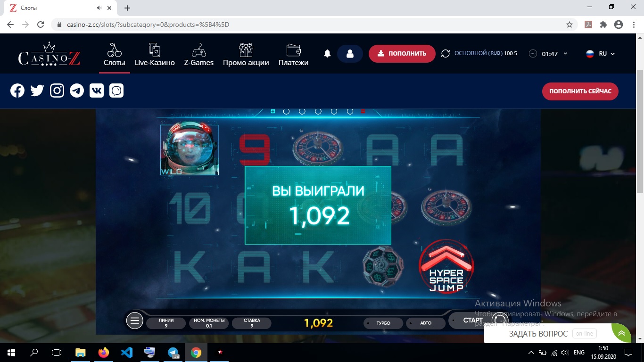Refresh the balance with the sync icon

446,54
